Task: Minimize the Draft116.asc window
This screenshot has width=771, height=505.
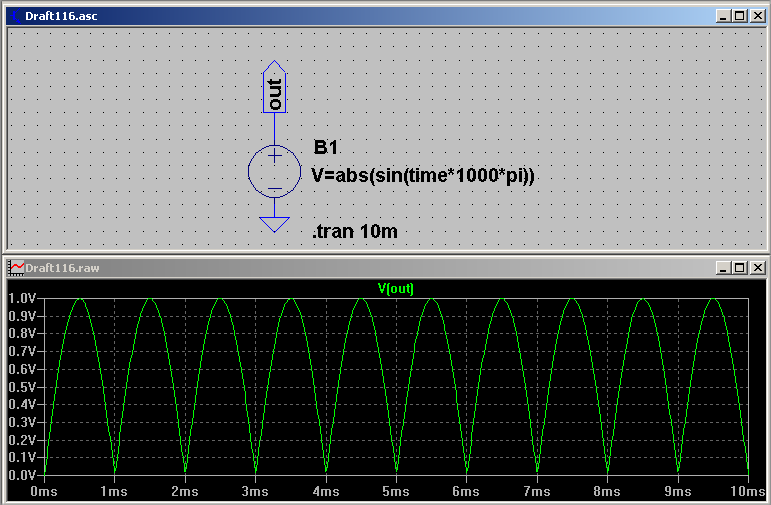Action: (x=722, y=16)
